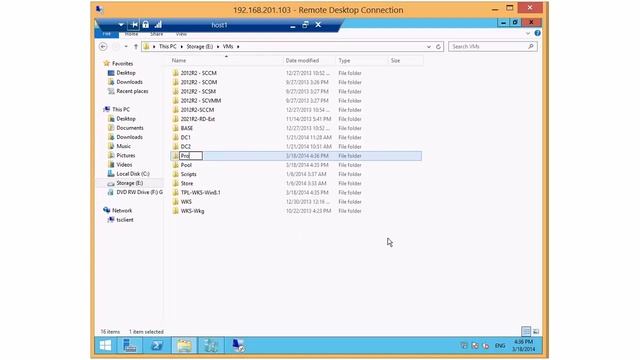Select This PC in navigation pane

click(x=120, y=109)
